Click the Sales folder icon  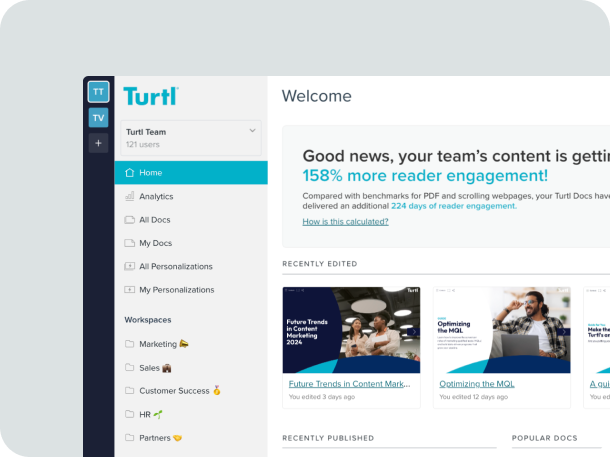[130, 367]
